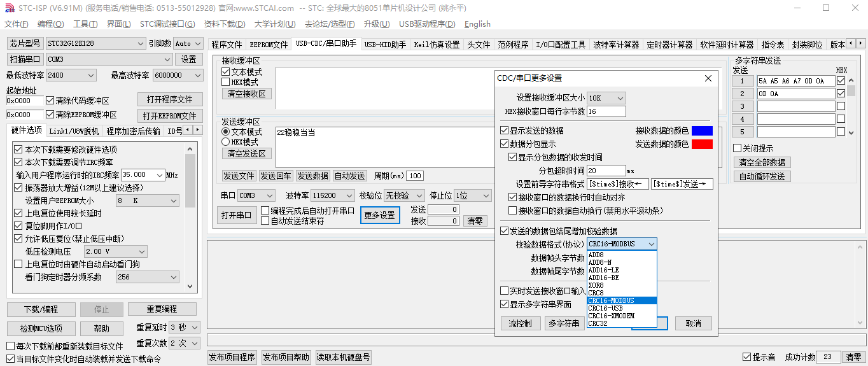This screenshot has width=868, height=366.
Task: Pick the red sent-data color swatch
Action: [702, 144]
